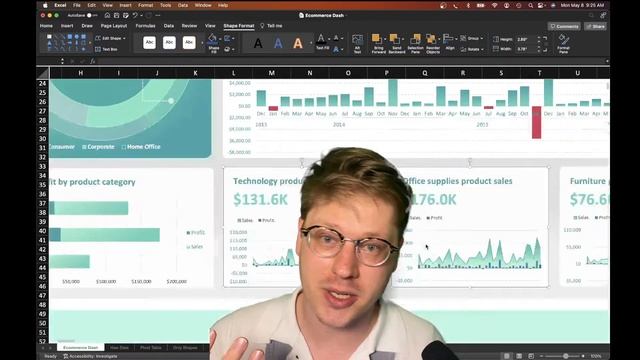The width and height of the screenshot is (640, 360).
Task: Click the Shape Fill paint bucket
Action: tap(213, 40)
